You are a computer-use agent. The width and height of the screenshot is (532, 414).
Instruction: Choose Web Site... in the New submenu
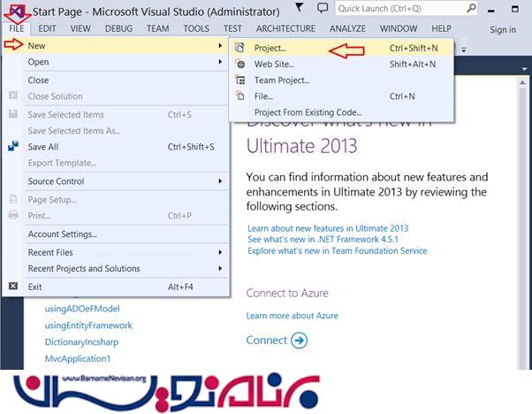(x=342, y=64)
